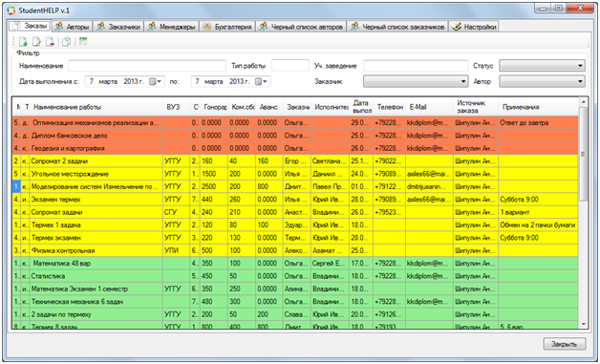Viewport: 600px width, 364px height.
Task: Click the 'dmitrjusanin...' email cell
Action: click(429, 187)
